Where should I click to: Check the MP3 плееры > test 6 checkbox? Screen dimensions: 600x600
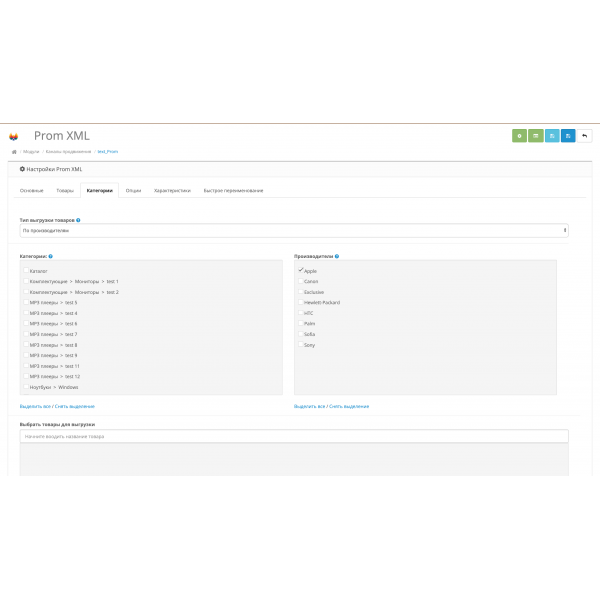point(26,323)
